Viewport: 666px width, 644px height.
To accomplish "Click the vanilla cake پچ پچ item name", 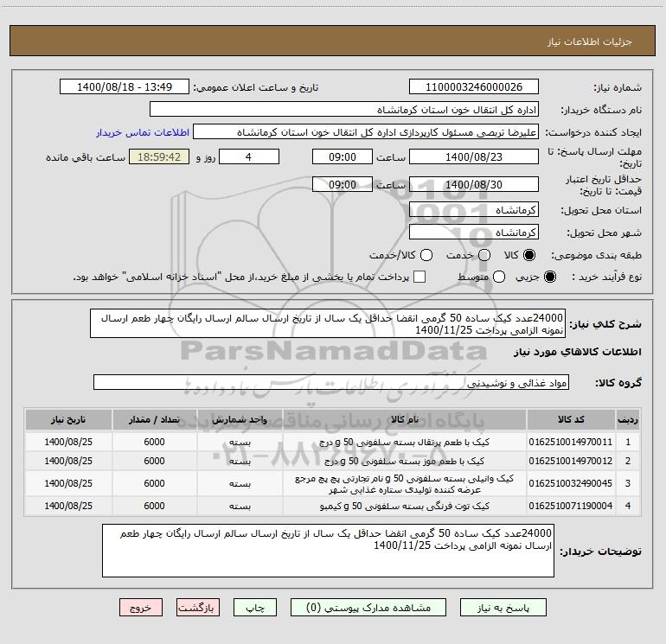I will (x=404, y=483).
